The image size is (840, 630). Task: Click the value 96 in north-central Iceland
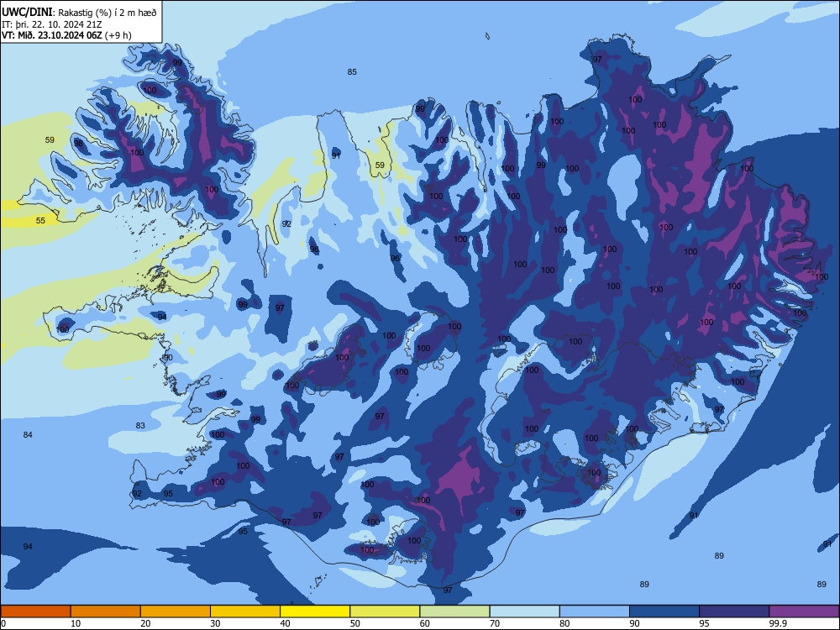[x=395, y=258]
